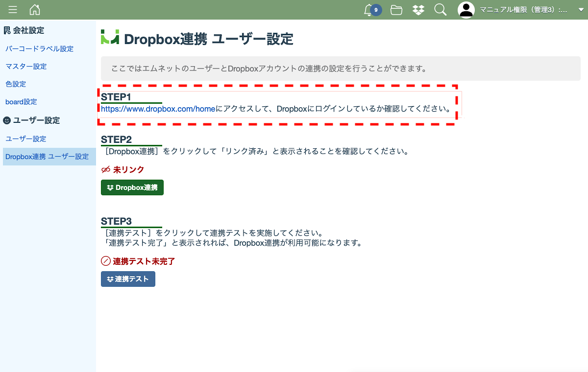
Task: Go to 色設定 in the sidebar
Action: coord(16,84)
